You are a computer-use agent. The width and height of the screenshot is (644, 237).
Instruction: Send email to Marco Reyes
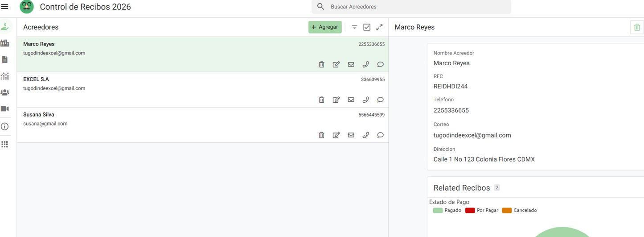pos(351,64)
